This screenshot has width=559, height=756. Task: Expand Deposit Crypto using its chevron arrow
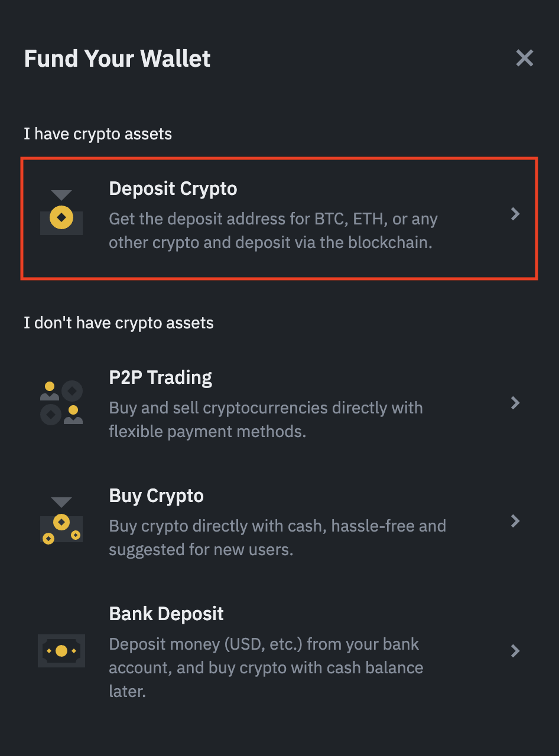[x=515, y=214]
